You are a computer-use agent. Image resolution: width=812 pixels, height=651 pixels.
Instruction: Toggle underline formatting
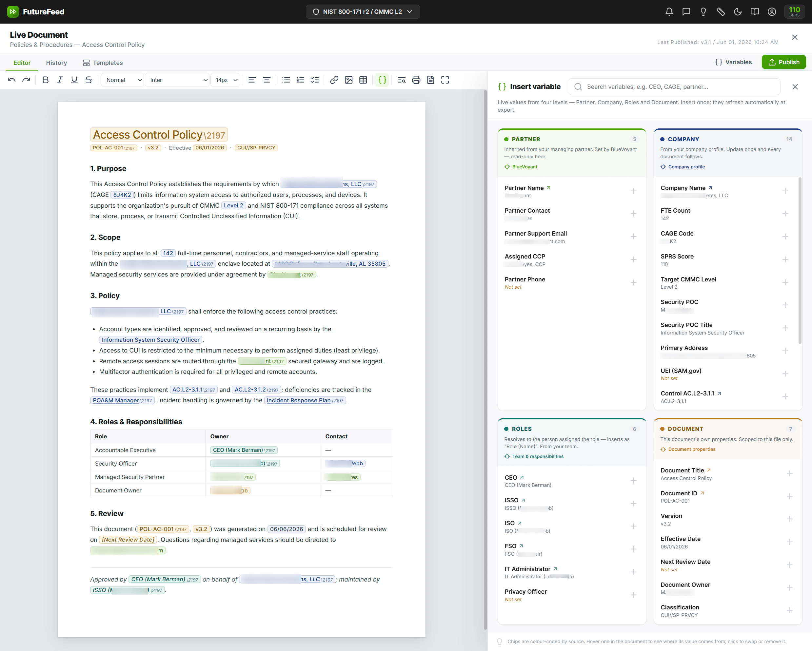pyautogui.click(x=74, y=80)
